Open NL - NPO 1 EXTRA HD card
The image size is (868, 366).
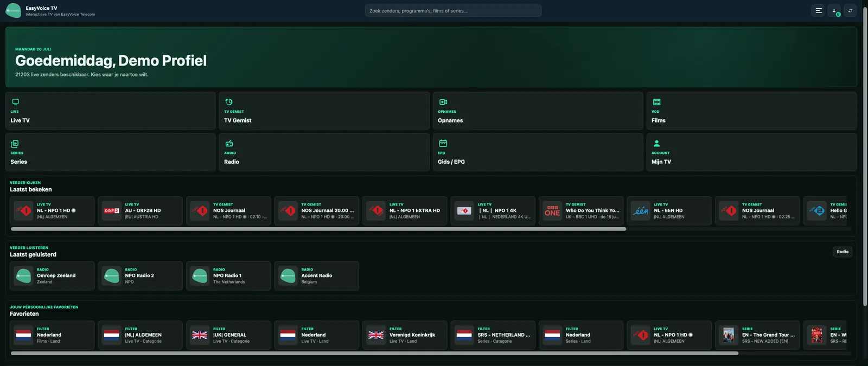[405, 211]
